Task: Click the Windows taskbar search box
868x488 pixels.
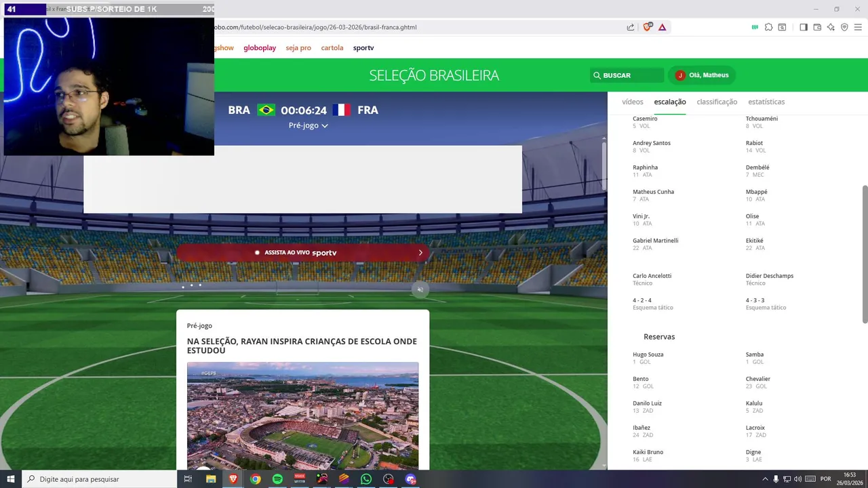Action: click(99, 479)
